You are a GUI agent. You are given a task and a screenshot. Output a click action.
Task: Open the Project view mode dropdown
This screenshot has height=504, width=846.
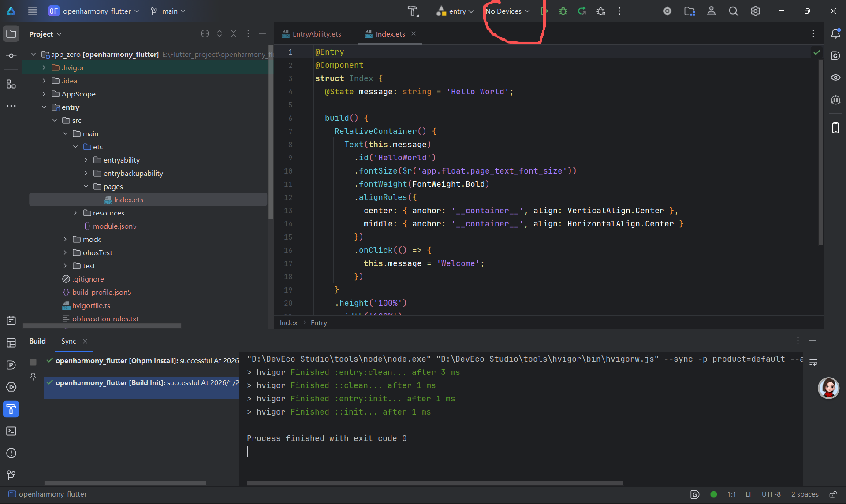[x=45, y=34]
